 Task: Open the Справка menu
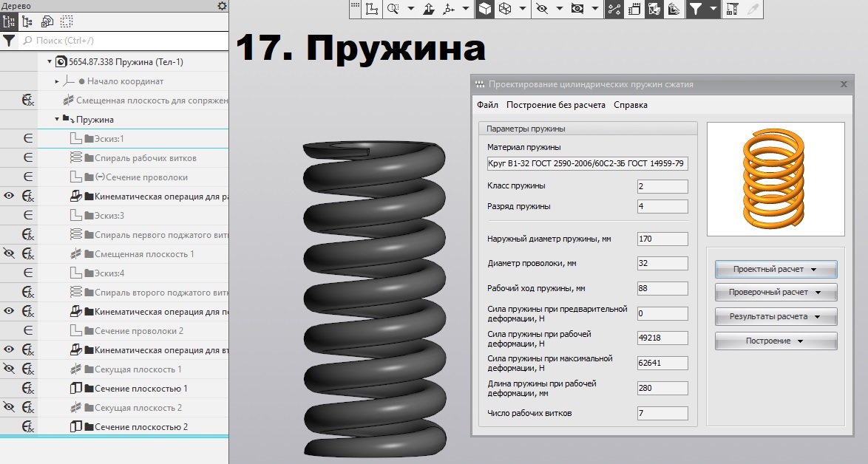tap(630, 105)
